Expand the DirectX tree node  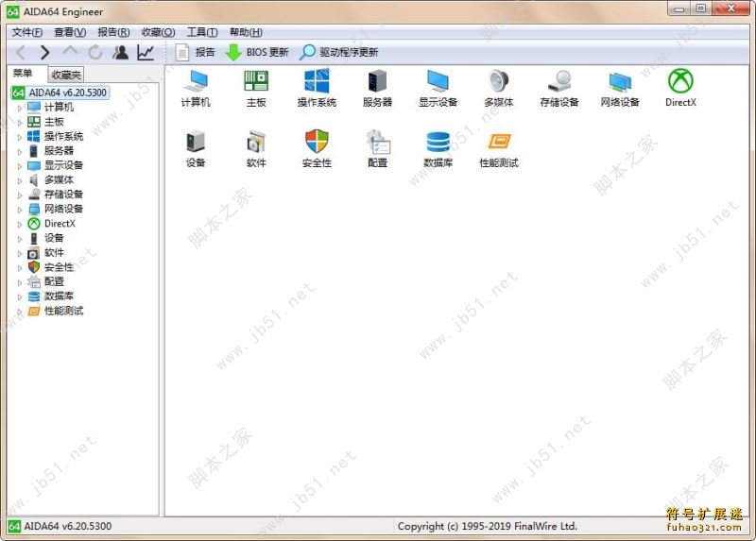point(19,224)
